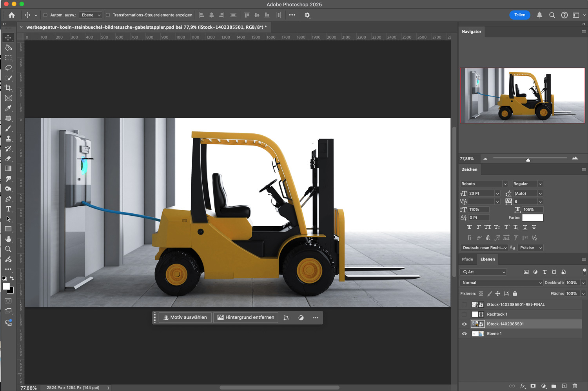588x391 pixels.
Task: Select the Clone Stamp tool
Action: (x=8, y=138)
